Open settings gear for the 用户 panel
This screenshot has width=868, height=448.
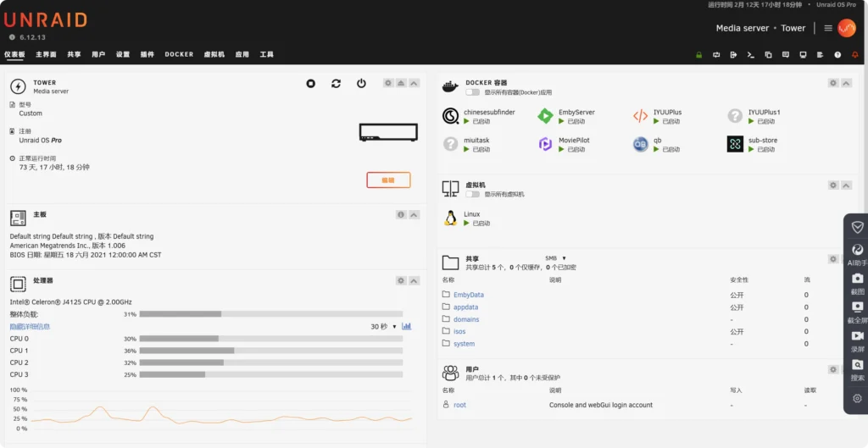(833, 369)
